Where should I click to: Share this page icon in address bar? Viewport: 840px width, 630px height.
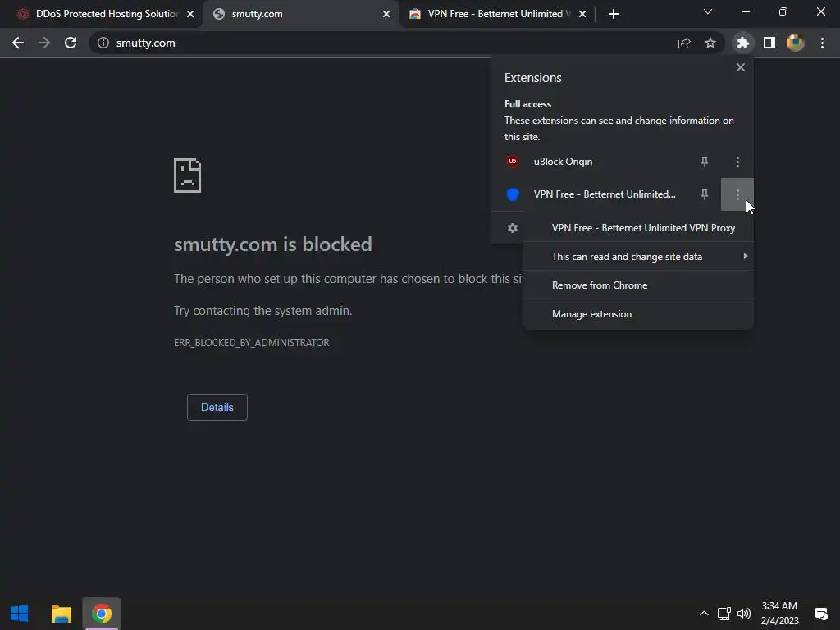pyautogui.click(x=684, y=43)
